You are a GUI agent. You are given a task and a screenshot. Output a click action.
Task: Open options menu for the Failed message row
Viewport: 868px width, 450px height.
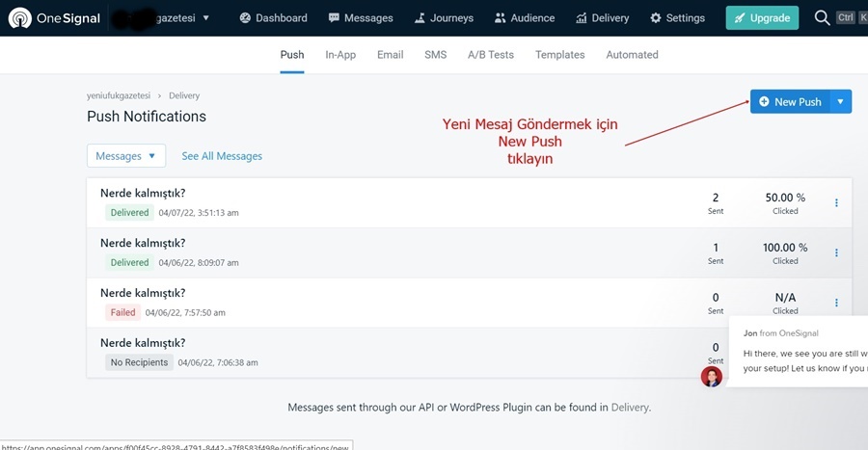click(836, 303)
